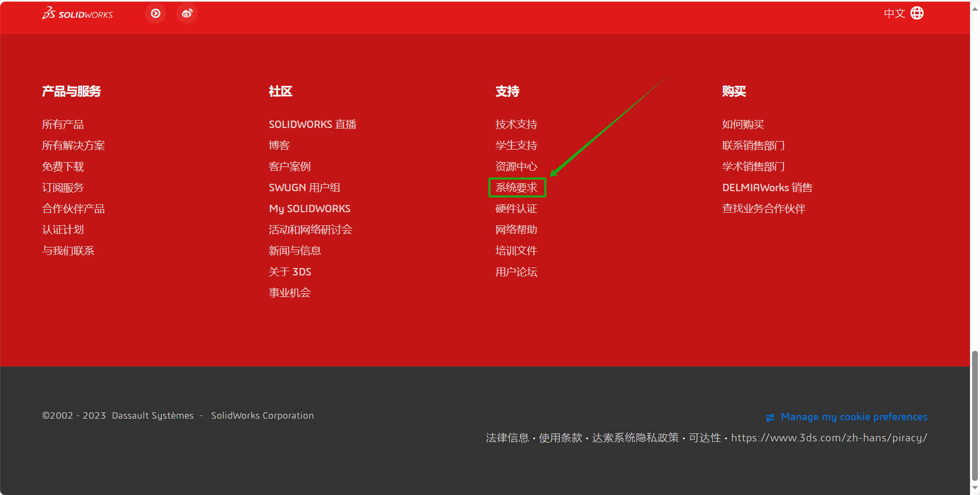The width and height of the screenshot is (980, 495).
Task: Open 达索系统隐私政策 in the footer
Action: click(635, 438)
